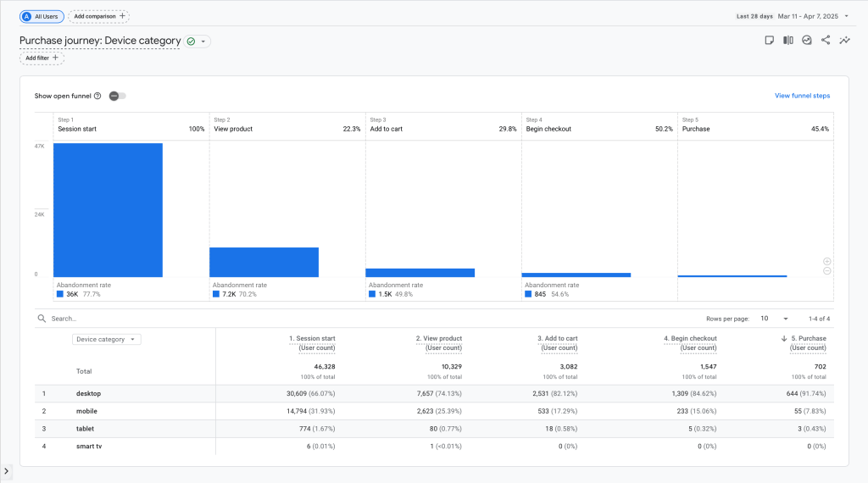868x483 pixels.
Task: Zoom out on the funnel chart
Action: [x=826, y=271]
